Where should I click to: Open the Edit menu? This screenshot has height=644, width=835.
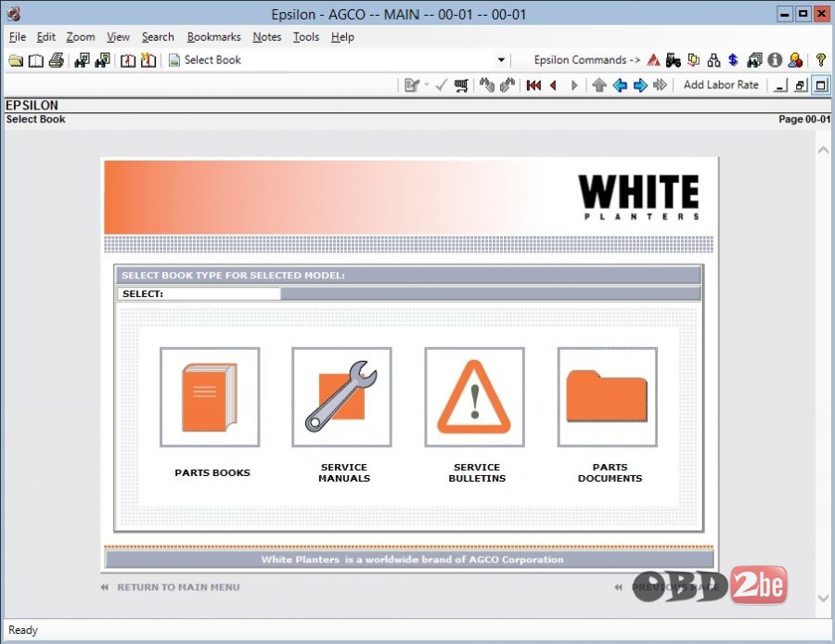(45, 37)
